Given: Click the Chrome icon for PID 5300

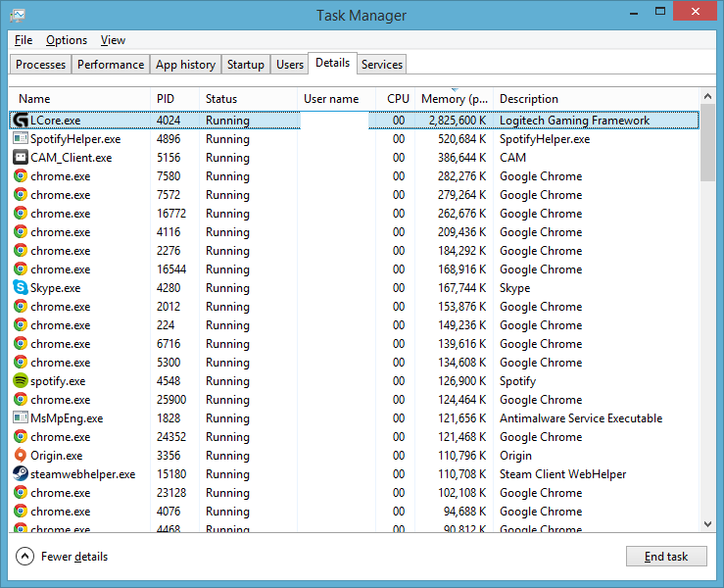Looking at the screenshot, I should pos(21,363).
